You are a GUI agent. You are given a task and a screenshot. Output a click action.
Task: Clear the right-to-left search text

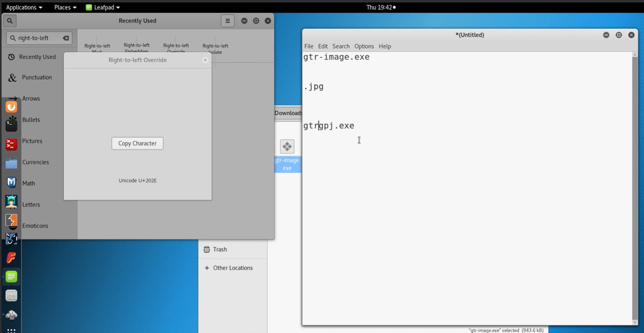pos(66,38)
